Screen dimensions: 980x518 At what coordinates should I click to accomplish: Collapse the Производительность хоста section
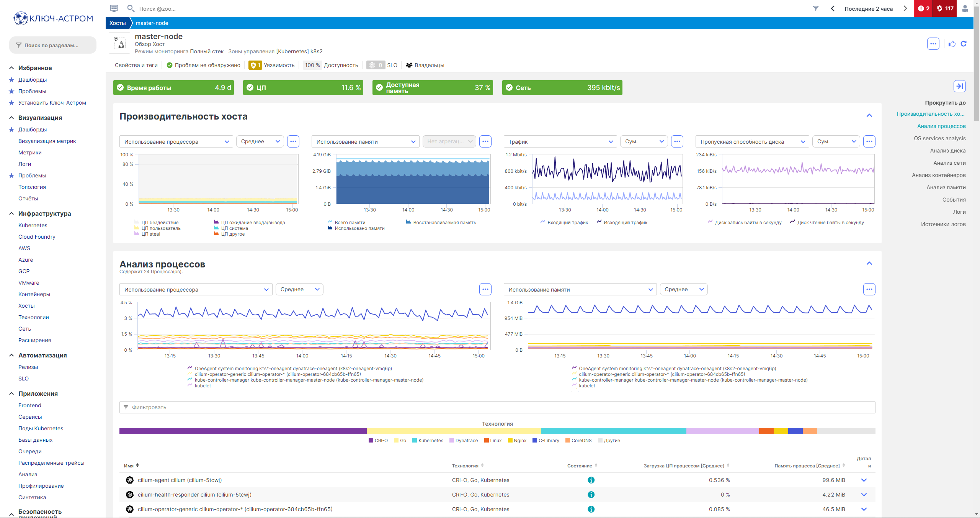click(869, 116)
